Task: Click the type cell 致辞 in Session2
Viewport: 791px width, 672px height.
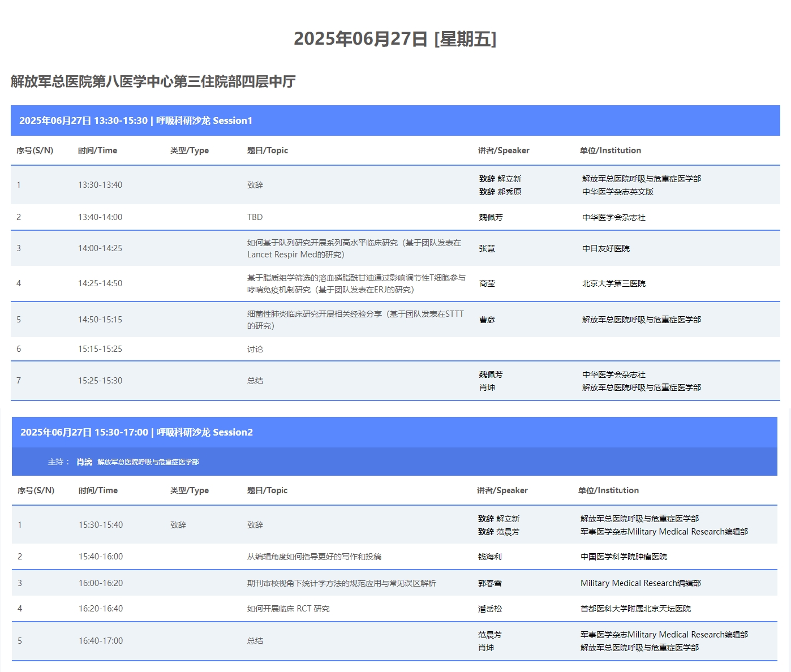Action: (x=178, y=525)
